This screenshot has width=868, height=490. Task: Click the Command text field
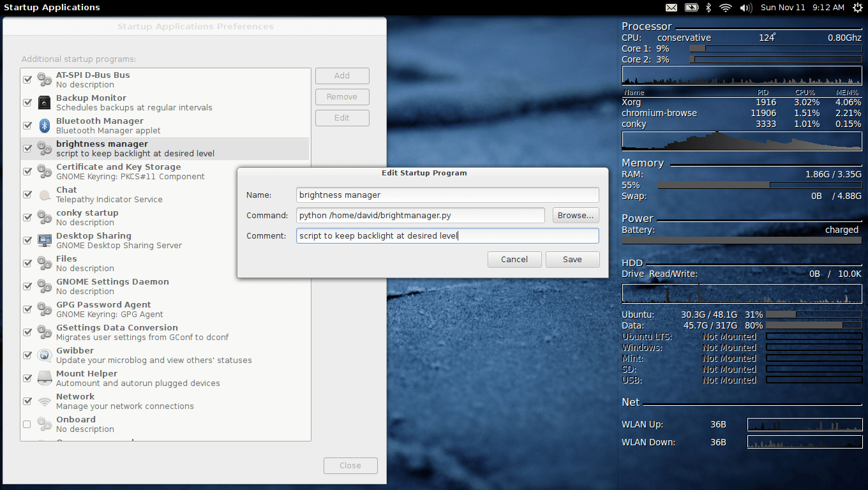420,216
